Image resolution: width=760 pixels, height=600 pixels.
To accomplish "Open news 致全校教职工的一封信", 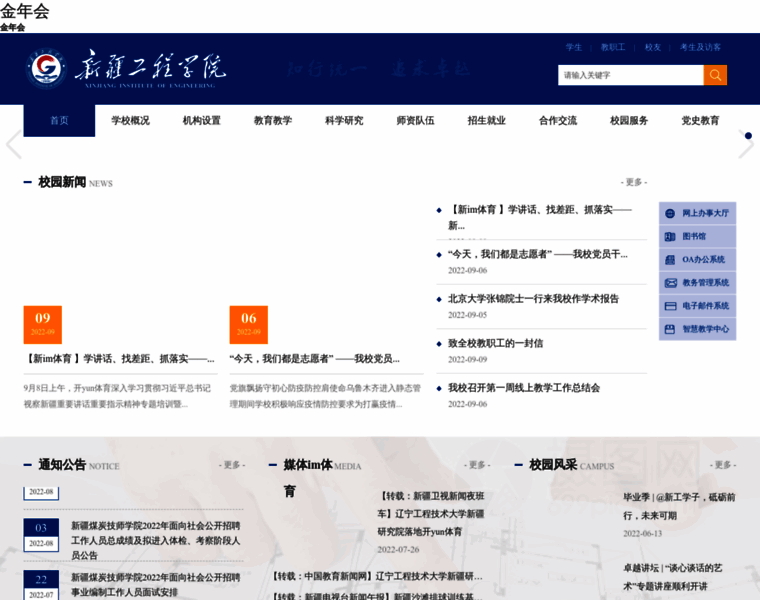I will pos(495,343).
